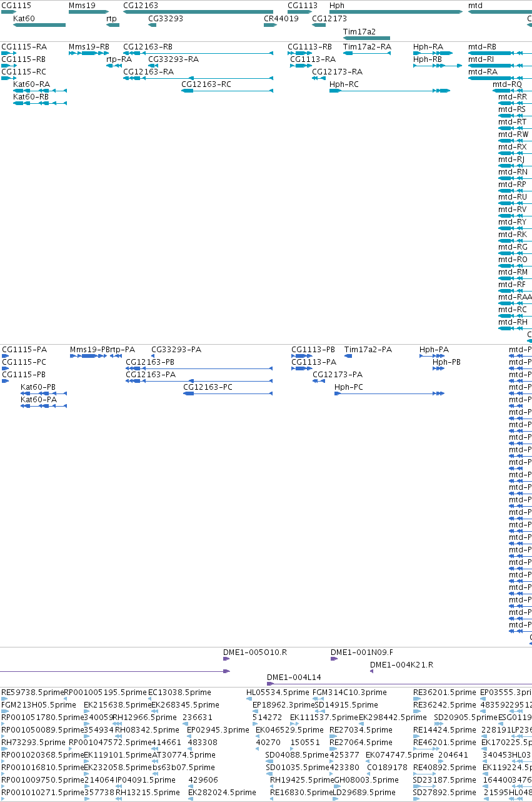Open the CG33293 gene feature
Viewport: 532px width, 802px height.
point(152,25)
